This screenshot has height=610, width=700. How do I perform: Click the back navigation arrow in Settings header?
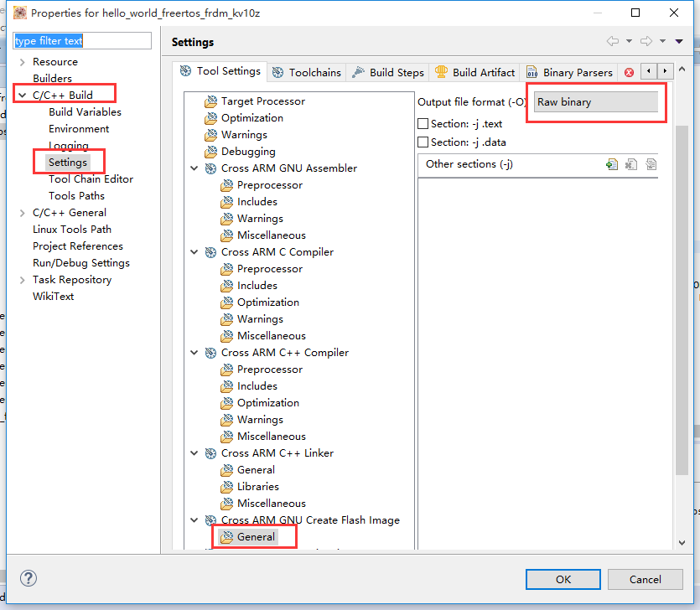tap(613, 41)
